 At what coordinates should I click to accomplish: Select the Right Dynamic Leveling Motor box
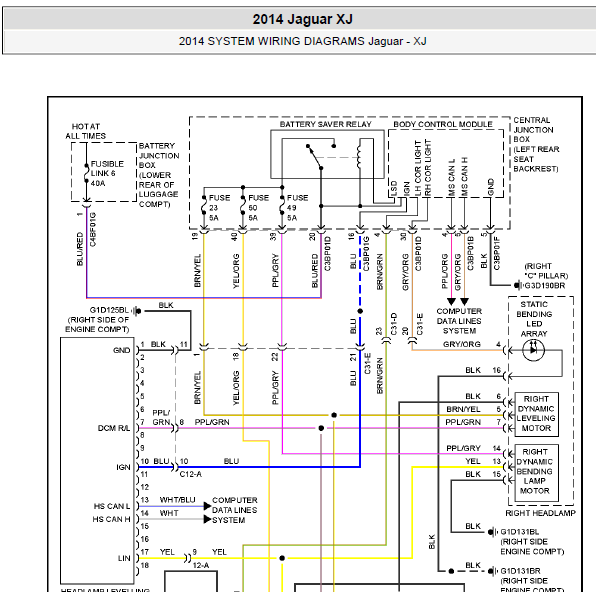click(x=536, y=414)
